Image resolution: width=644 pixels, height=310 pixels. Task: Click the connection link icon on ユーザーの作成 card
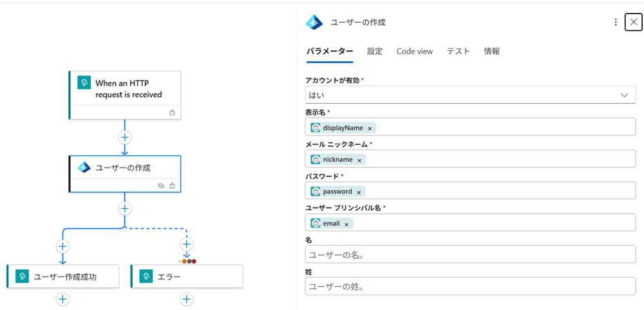pyautogui.click(x=161, y=186)
